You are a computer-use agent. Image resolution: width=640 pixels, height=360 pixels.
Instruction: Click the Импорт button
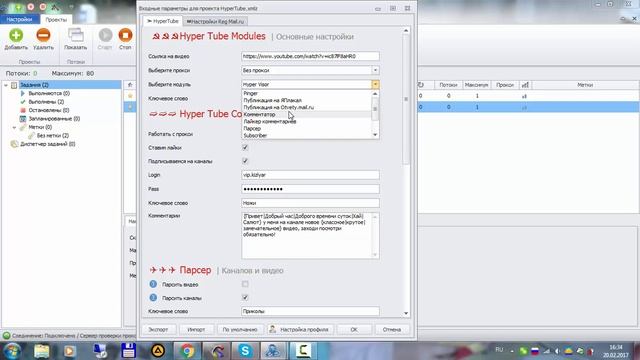pyautogui.click(x=196, y=329)
